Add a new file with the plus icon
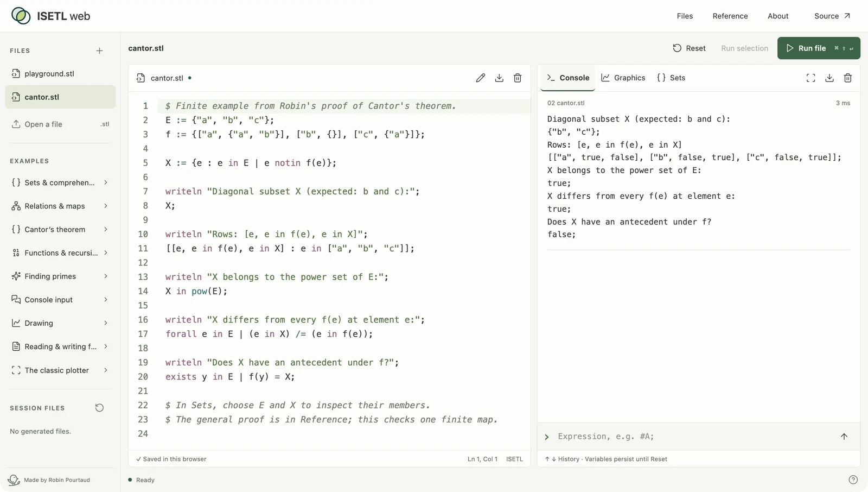The width and height of the screenshot is (868, 492). coord(99,51)
